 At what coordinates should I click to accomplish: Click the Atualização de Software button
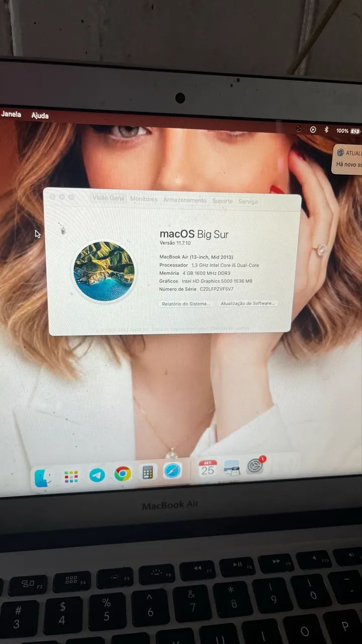(248, 303)
